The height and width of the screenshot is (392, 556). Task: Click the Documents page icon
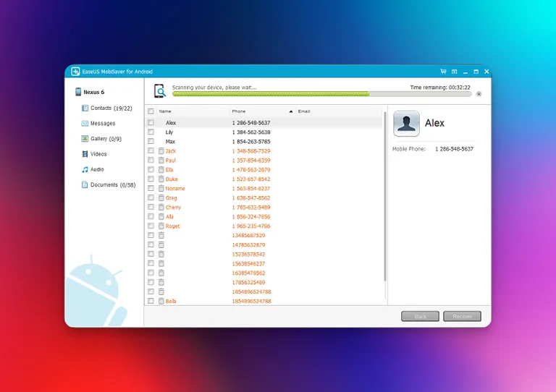coord(85,184)
